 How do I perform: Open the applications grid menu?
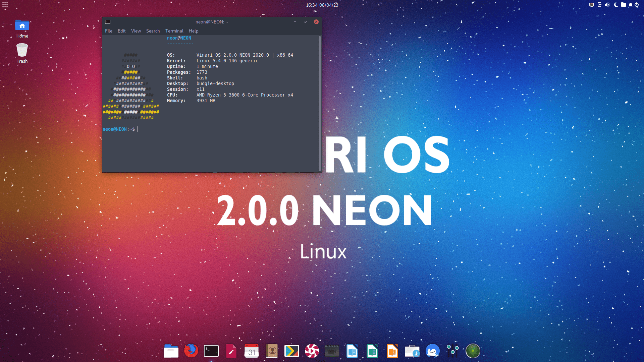click(5, 5)
